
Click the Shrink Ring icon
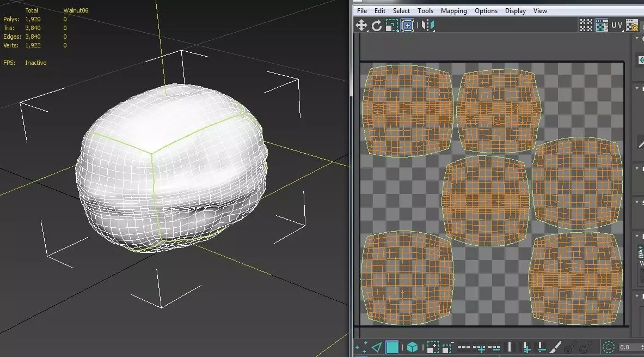[x=541, y=347]
